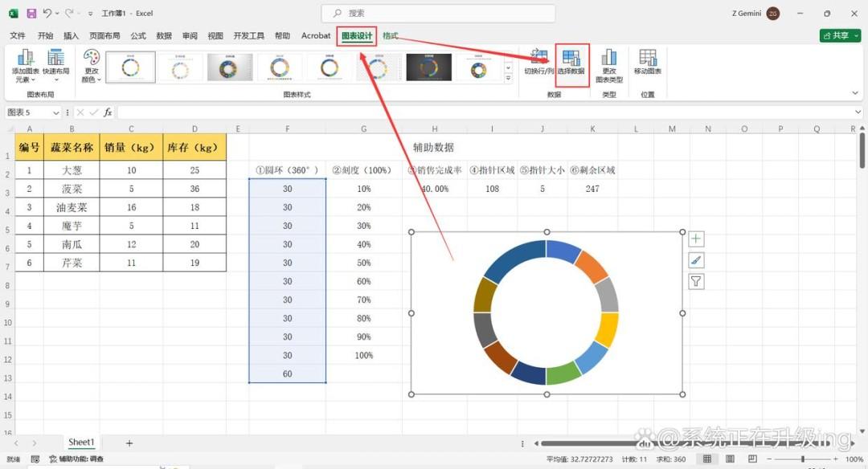This screenshot has height=469, width=868.
Task: Click 切换行/列 switch row/column icon
Action: pyautogui.click(x=538, y=63)
